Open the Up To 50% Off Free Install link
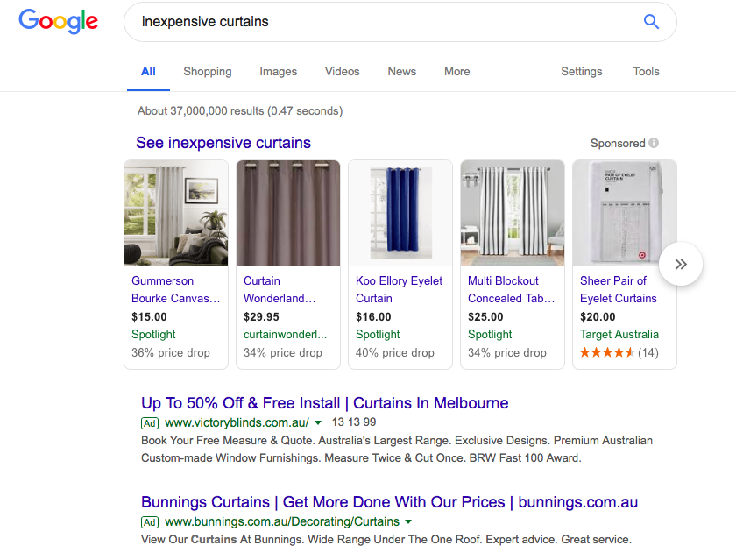 pyautogui.click(x=324, y=403)
